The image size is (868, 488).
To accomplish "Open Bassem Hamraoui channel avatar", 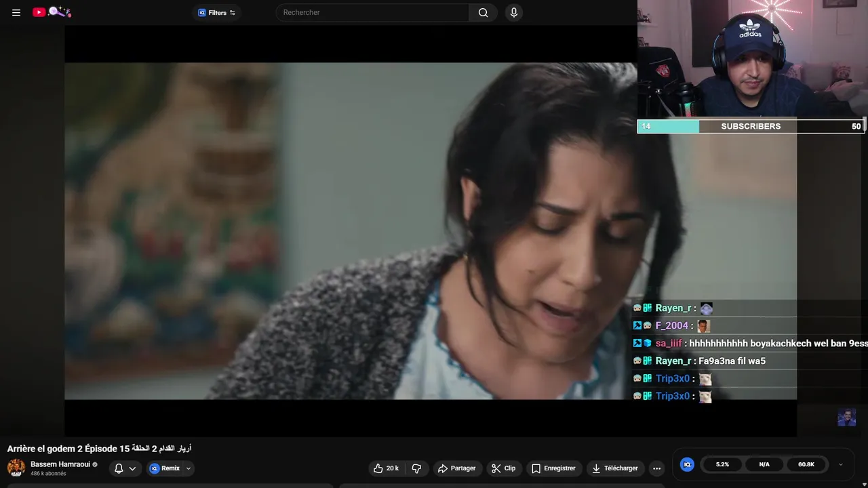I will [x=16, y=468].
